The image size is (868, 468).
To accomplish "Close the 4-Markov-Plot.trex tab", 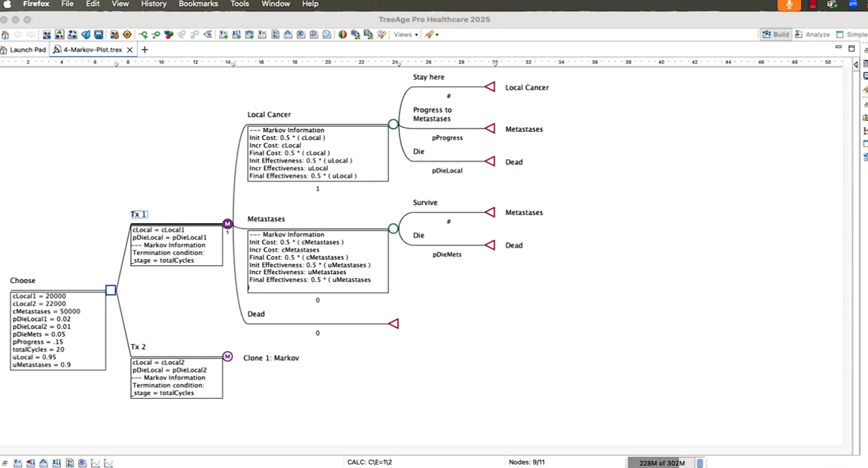I will point(130,50).
